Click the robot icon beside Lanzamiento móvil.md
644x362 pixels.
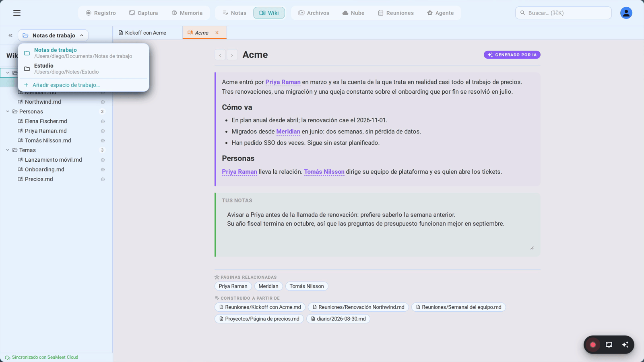[103, 160]
